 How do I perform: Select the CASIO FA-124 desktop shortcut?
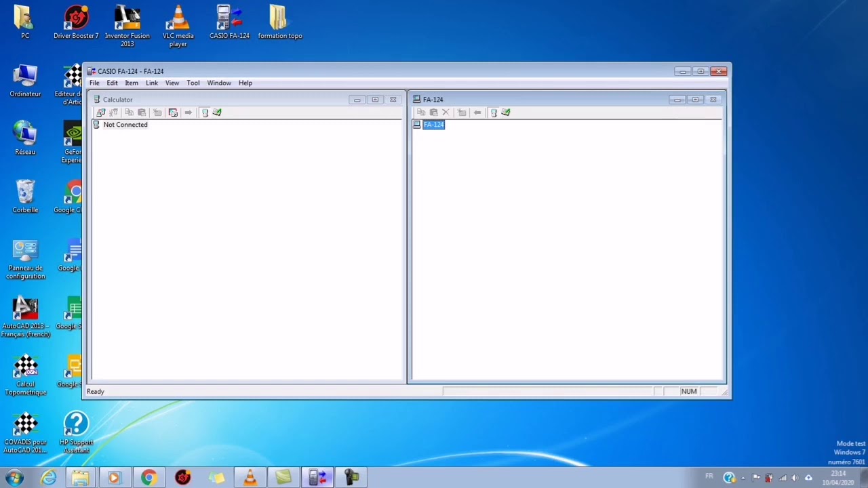[x=229, y=22]
